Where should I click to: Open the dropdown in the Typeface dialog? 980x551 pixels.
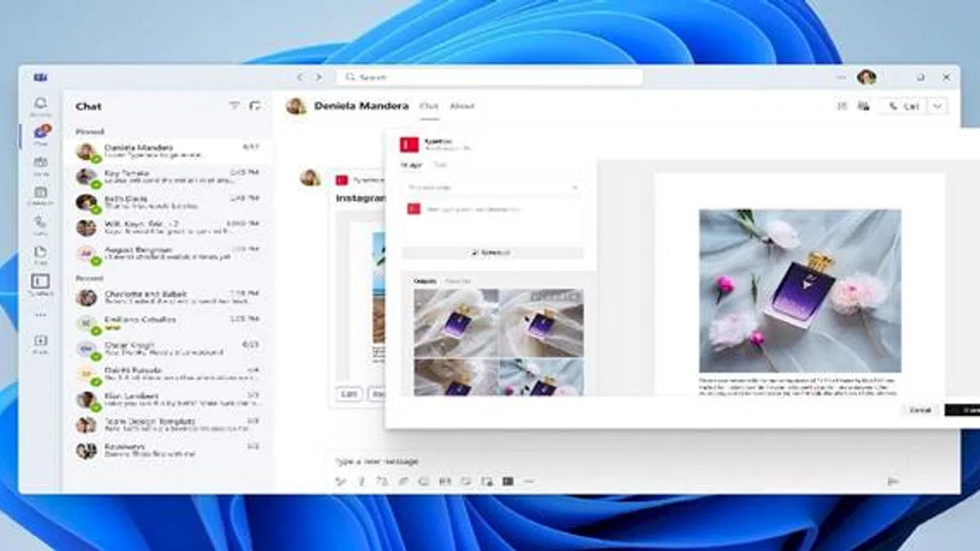[492, 188]
